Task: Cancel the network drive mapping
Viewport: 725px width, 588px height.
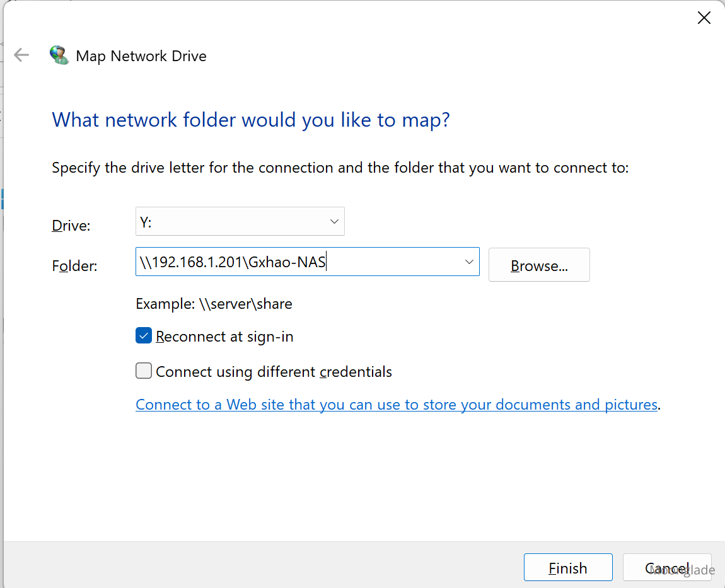Action: [666, 568]
